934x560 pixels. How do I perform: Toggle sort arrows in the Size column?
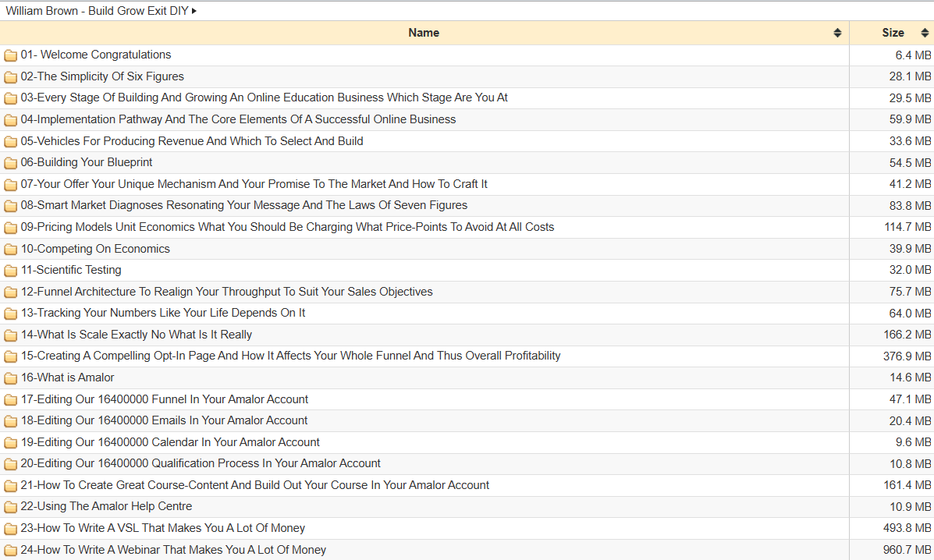[925, 33]
